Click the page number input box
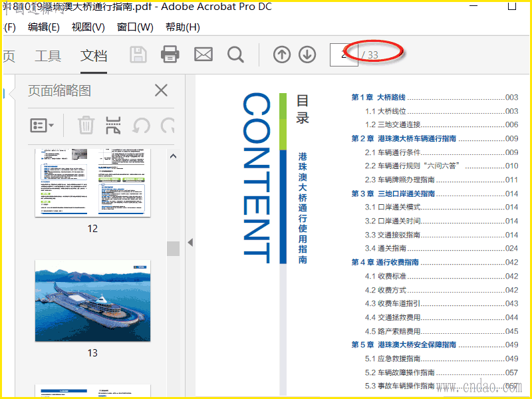The image size is (532, 399). click(x=344, y=55)
